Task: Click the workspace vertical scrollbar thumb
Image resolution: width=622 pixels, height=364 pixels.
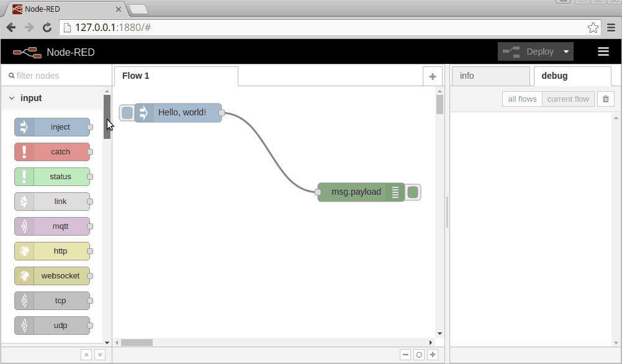Action: tap(439, 105)
